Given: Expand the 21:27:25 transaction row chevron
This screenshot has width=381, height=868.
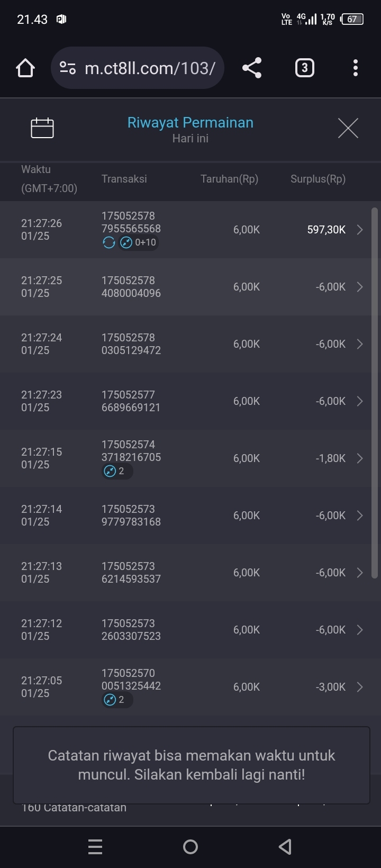Looking at the screenshot, I should 360,287.
